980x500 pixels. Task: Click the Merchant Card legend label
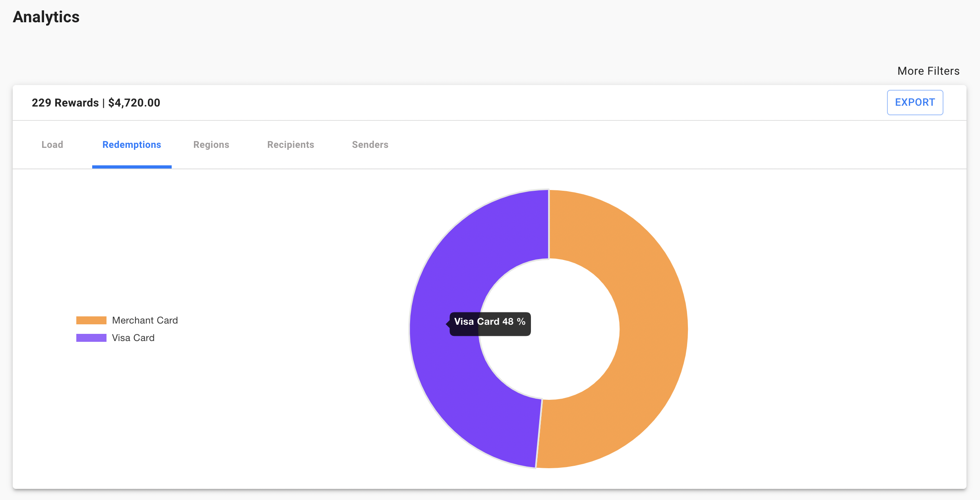tap(145, 320)
